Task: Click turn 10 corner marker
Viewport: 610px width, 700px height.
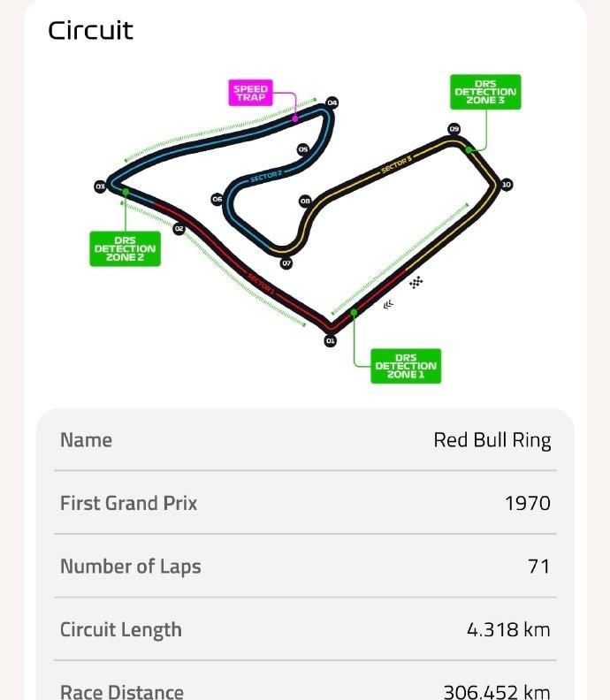Action: (x=506, y=185)
